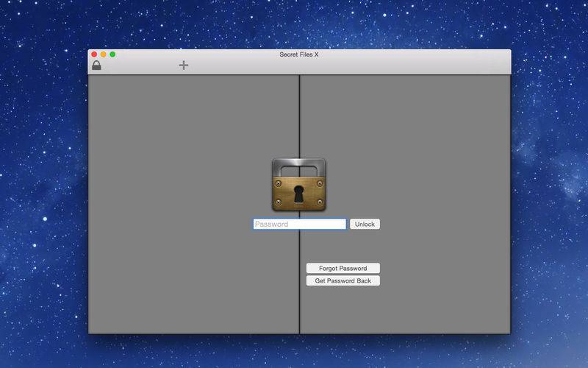Screen dimensions: 588x368
Task: Zoom window with the green button
Action: (112, 54)
